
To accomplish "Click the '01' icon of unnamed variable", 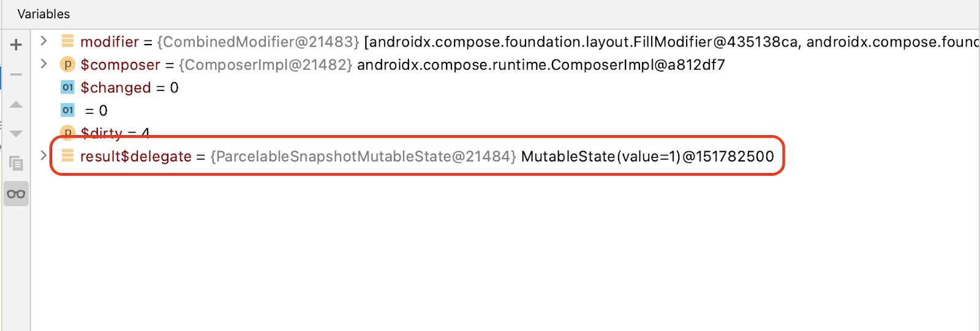I will tap(67, 110).
